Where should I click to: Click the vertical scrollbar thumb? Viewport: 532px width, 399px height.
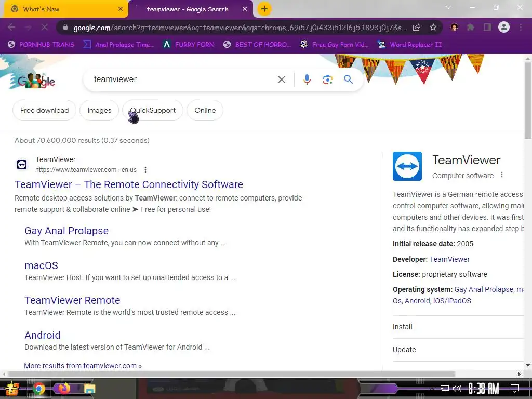[528, 100]
